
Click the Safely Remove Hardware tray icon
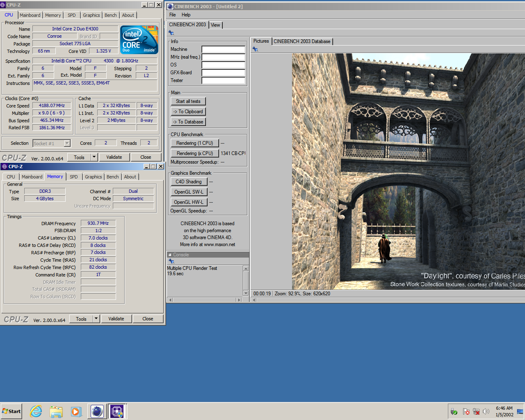[x=454, y=411]
